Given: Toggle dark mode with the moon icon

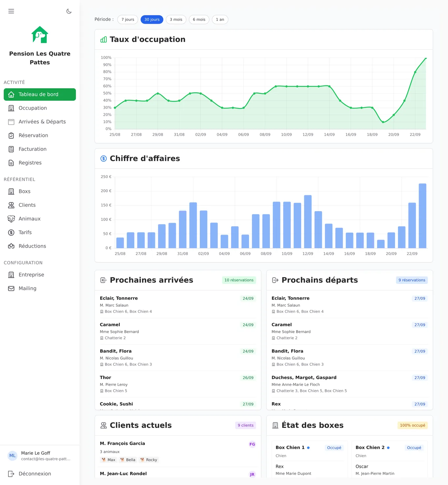Looking at the screenshot, I should tap(69, 11).
